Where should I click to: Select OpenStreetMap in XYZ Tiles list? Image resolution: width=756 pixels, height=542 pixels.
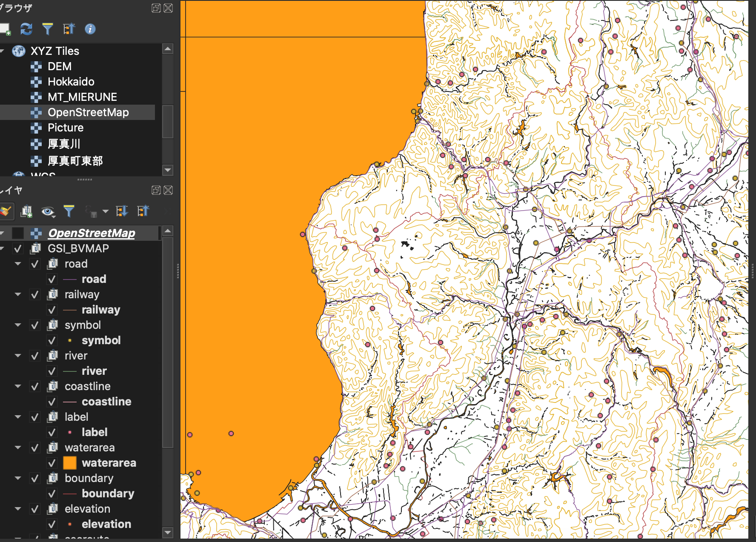click(x=88, y=112)
